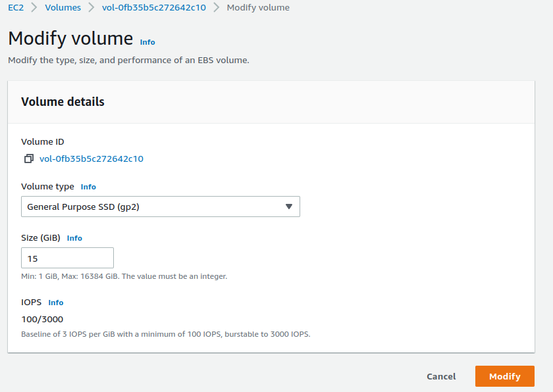Click the chevron before Modify volume breadcrumb
Viewport: 553px width, 392px height.
click(216, 7)
